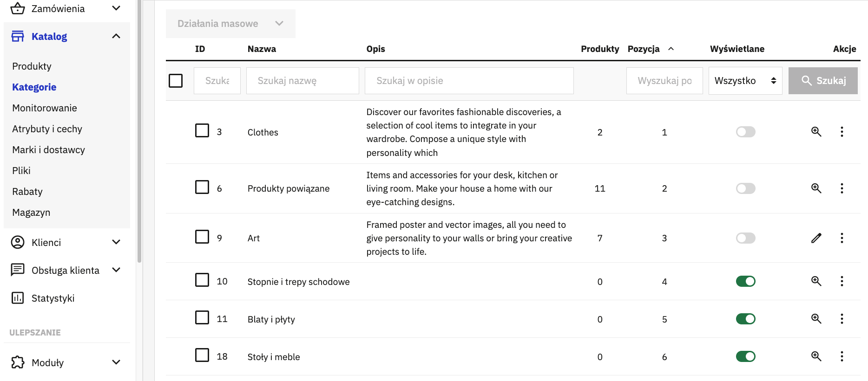Image resolution: width=868 pixels, height=381 pixels.
Task: Tick the select-all checkbox in the filter row
Action: pyautogui.click(x=176, y=81)
